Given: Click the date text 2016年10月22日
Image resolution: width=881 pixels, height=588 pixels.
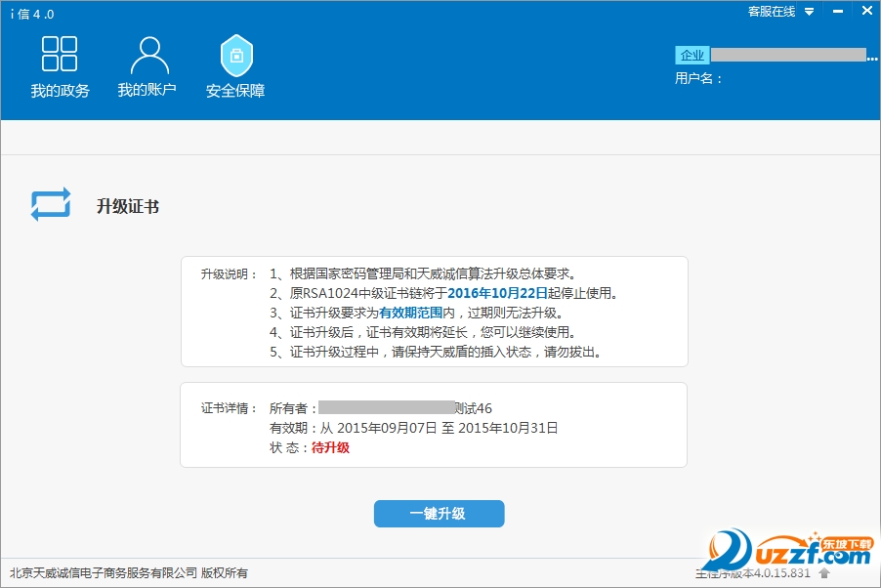Looking at the screenshot, I should 497,293.
